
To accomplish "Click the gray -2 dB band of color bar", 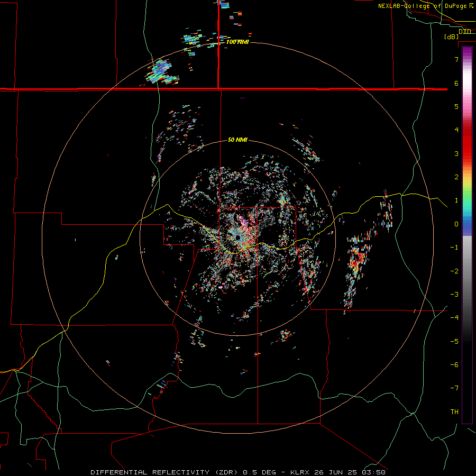I will [x=467, y=271].
